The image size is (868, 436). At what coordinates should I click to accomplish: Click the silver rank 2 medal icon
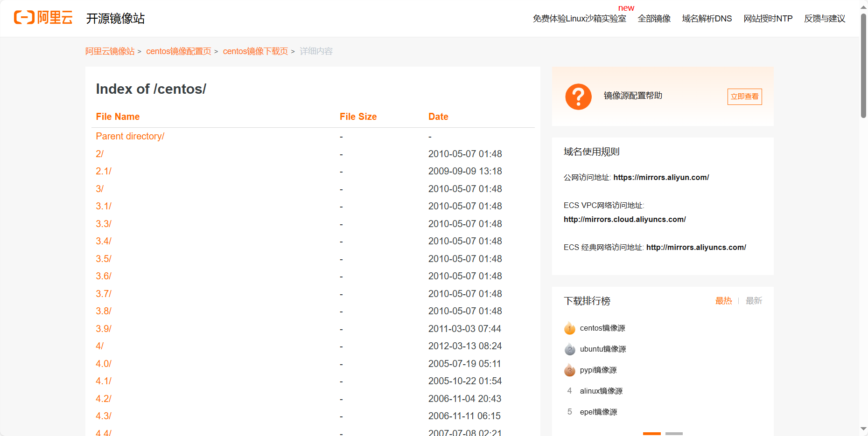[x=569, y=349]
